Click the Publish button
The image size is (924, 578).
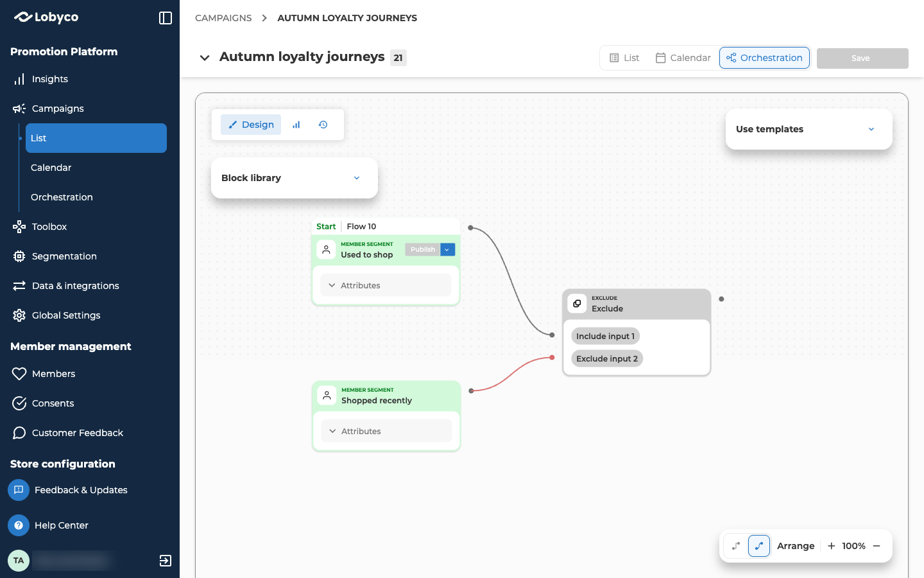(423, 250)
